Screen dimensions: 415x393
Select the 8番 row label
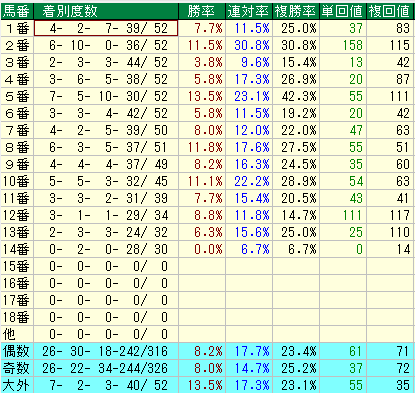17,147
